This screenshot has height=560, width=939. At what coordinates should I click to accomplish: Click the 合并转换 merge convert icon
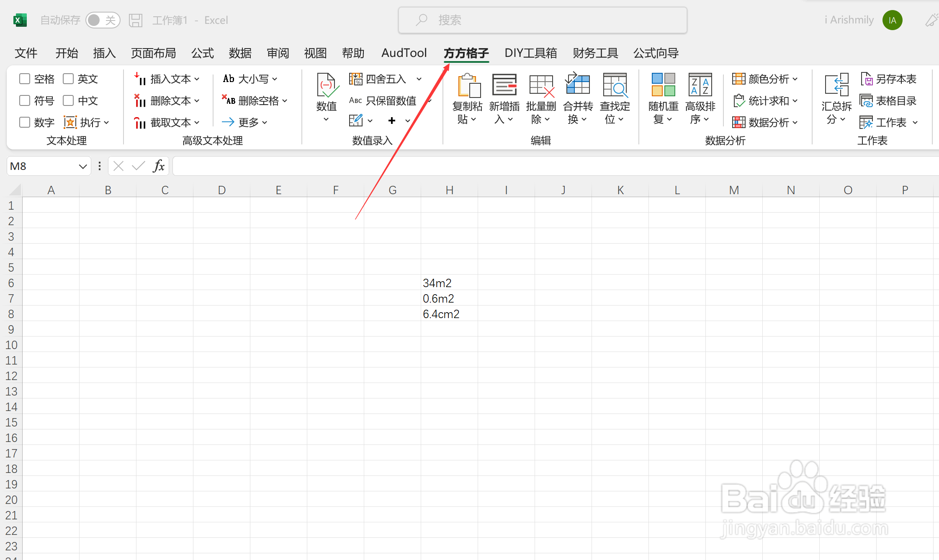[578, 84]
